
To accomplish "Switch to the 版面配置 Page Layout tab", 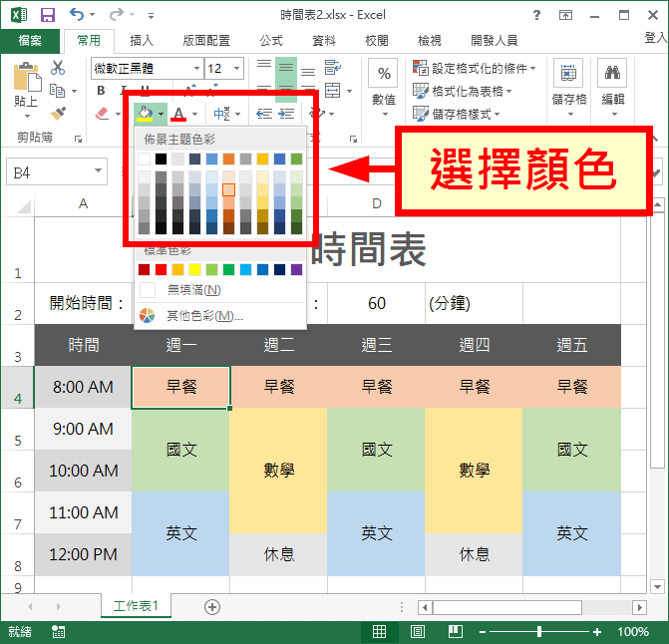I will 206,41.
